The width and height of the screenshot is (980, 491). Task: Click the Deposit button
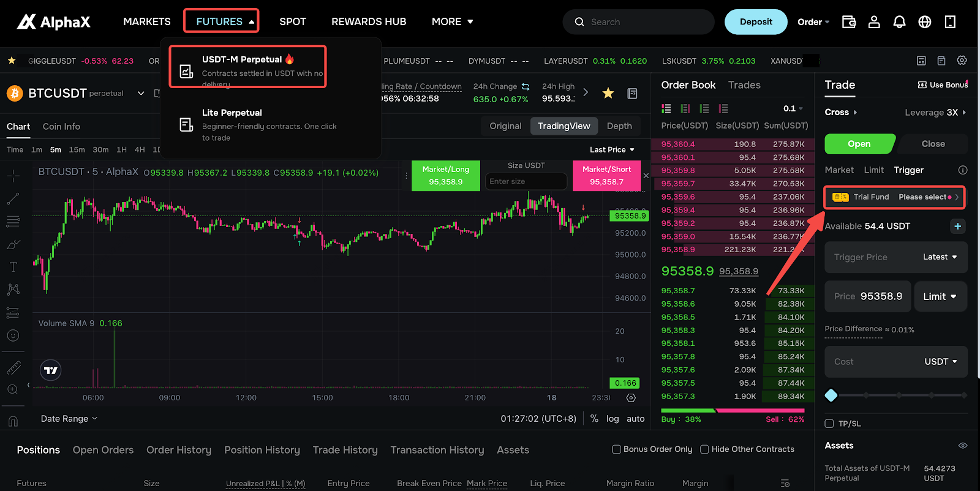pyautogui.click(x=756, y=22)
